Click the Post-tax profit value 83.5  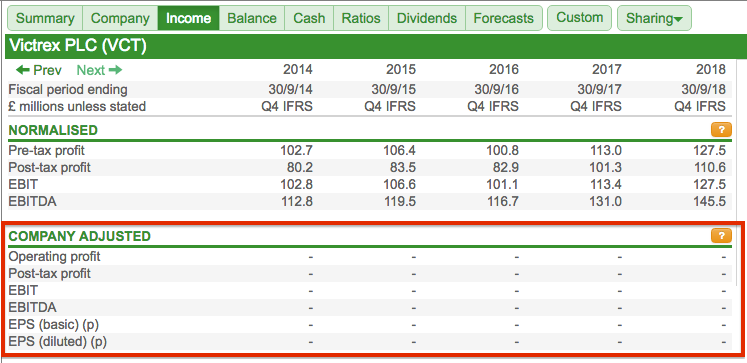[x=403, y=168]
